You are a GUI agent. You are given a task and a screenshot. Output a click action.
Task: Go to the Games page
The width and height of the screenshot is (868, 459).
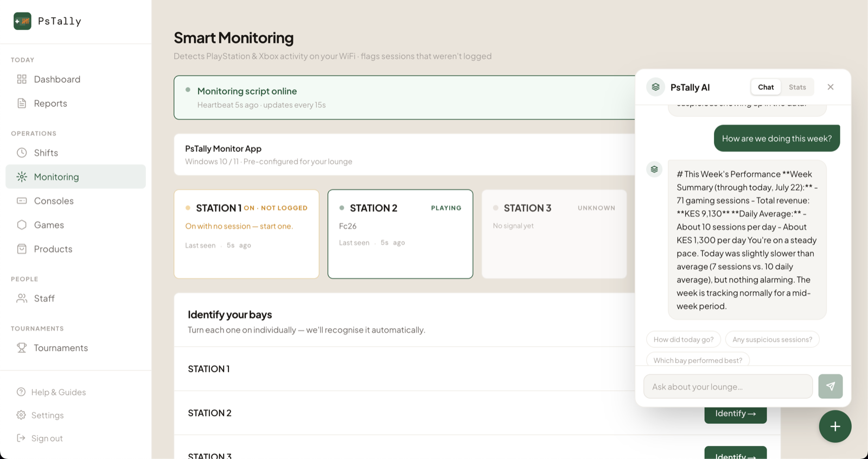point(75,225)
